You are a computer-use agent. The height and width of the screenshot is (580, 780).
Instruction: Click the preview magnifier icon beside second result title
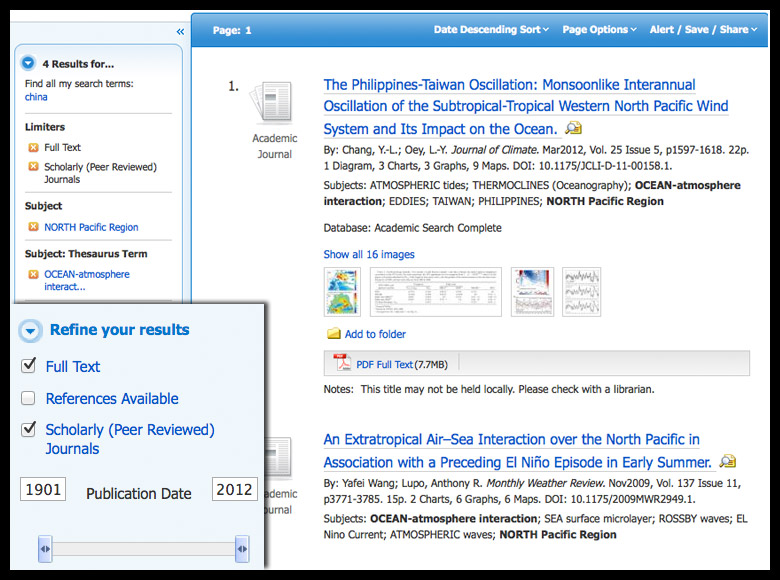727,462
